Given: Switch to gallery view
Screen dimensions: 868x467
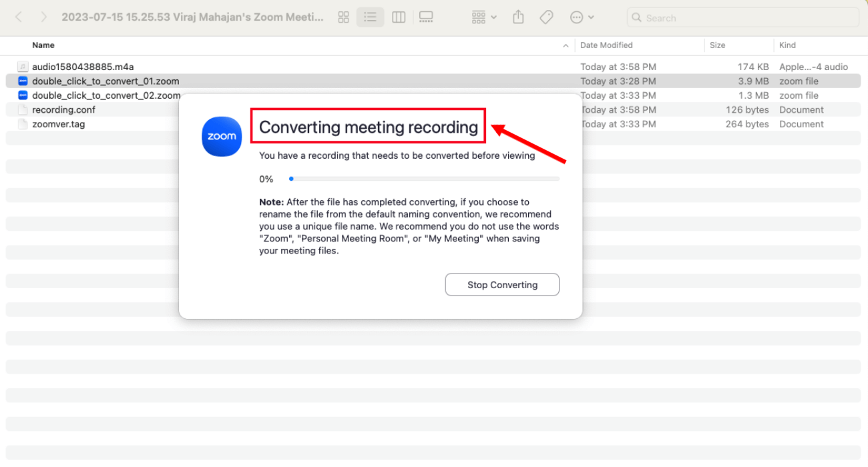Looking at the screenshot, I should point(427,17).
